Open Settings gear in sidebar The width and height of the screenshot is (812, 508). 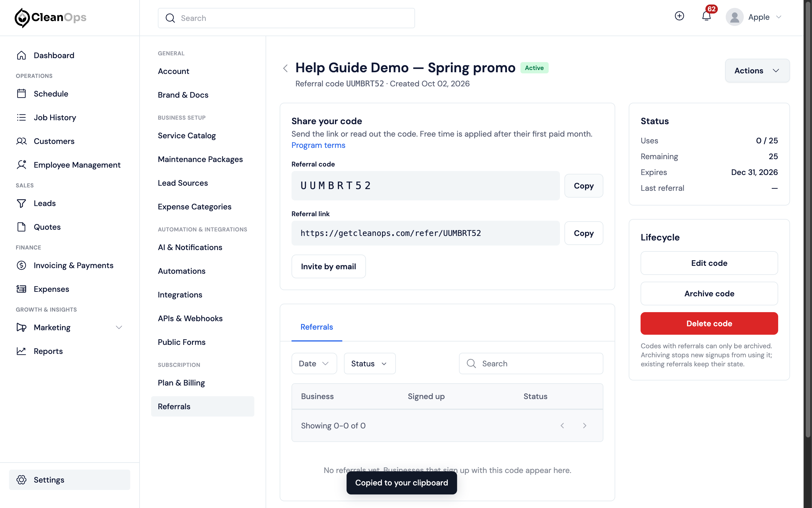(x=21, y=480)
